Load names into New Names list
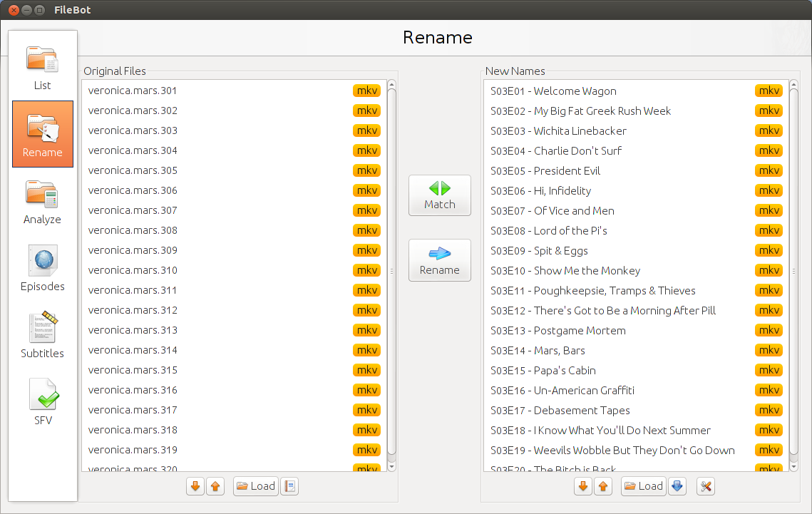 click(x=644, y=486)
